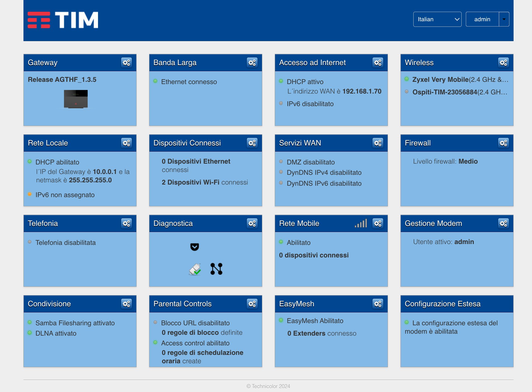Click the DHCP abilitato status

[57, 162]
